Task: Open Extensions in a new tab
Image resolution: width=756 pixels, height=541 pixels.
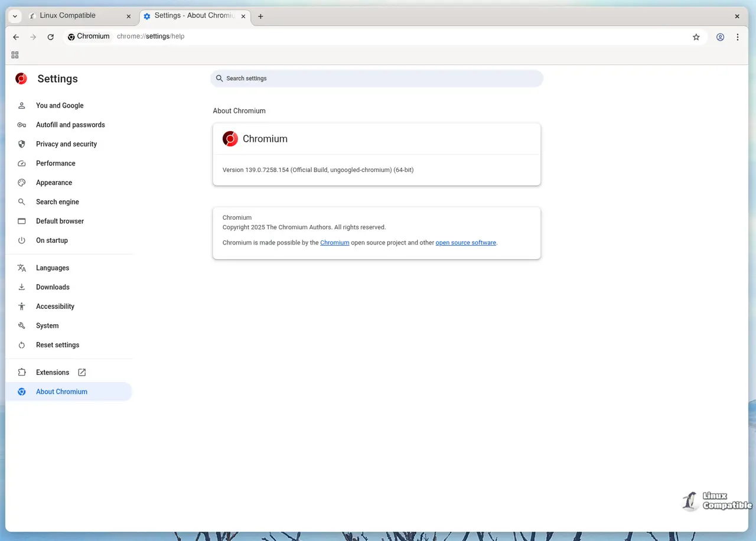Action: coord(53,372)
